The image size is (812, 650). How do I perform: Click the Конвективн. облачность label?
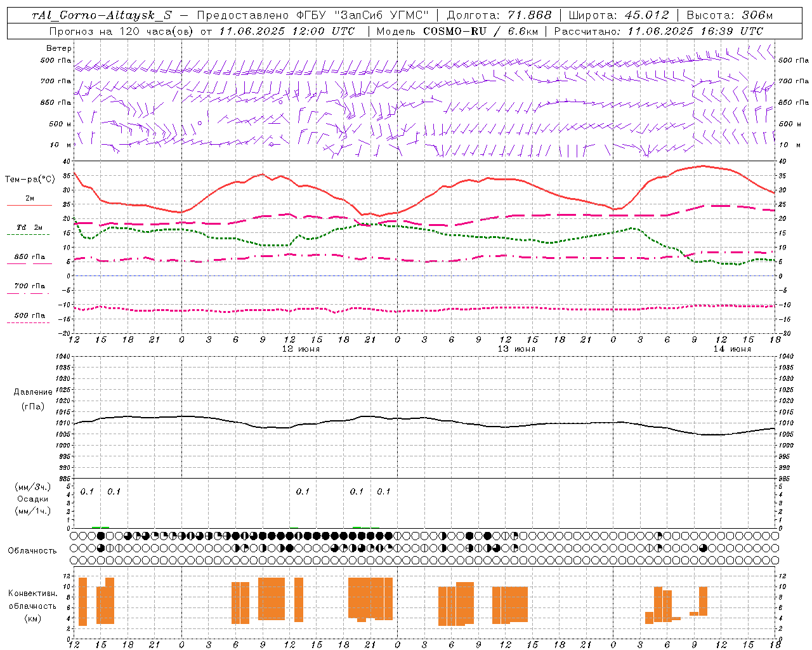pyautogui.click(x=33, y=600)
